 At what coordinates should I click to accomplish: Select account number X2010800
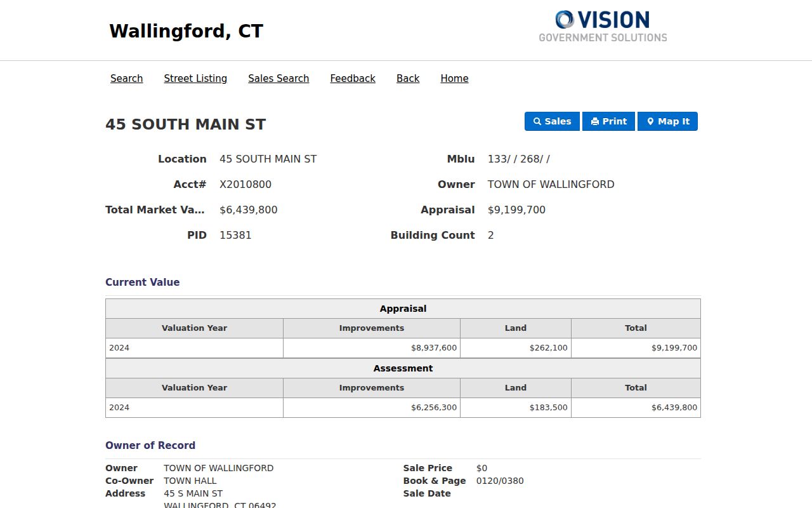(x=246, y=184)
